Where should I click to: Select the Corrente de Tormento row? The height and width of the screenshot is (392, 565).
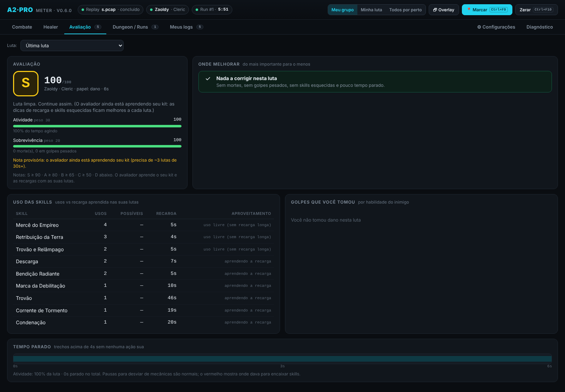143,310
